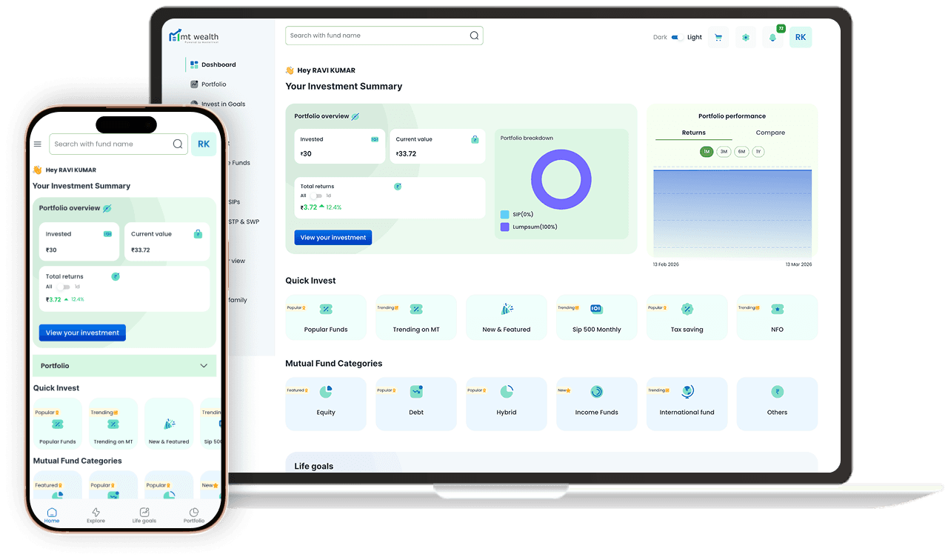Click View your investment button on desktop
The height and width of the screenshot is (560, 948).
click(x=333, y=238)
